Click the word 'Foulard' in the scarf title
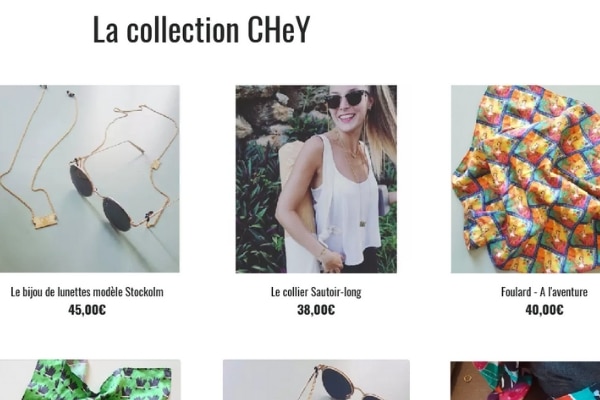Screen dimensions: 600x400 tap(515, 292)
